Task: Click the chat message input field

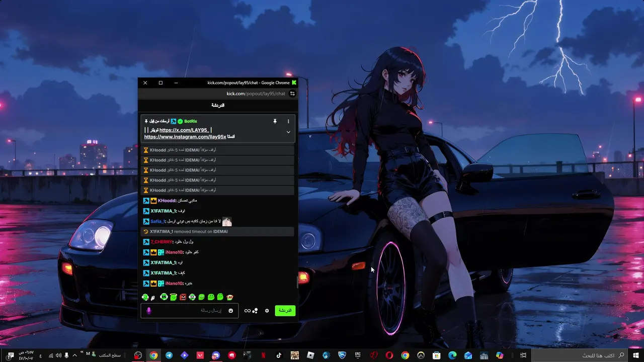Action: pyautogui.click(x=189, y=311)
